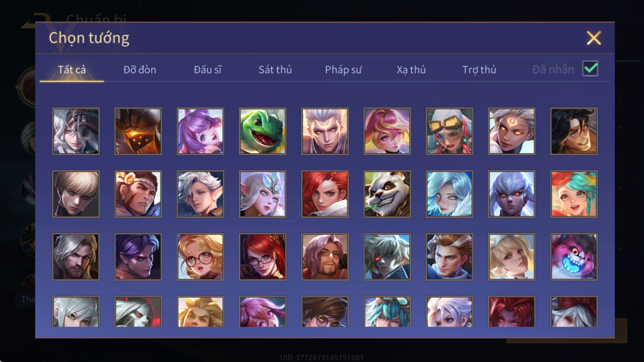Select the green chameleon hero portrait
The height and width of the screenshot is (362, 644).
click(x=262, y=131)
